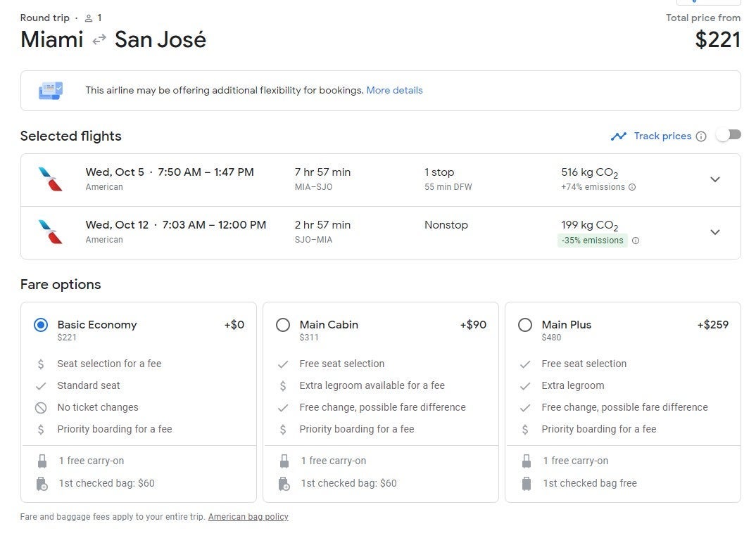Click American Airlines logo on Oct 5 flight
This screenshot has height=538, width=756.
coord(51,179)
